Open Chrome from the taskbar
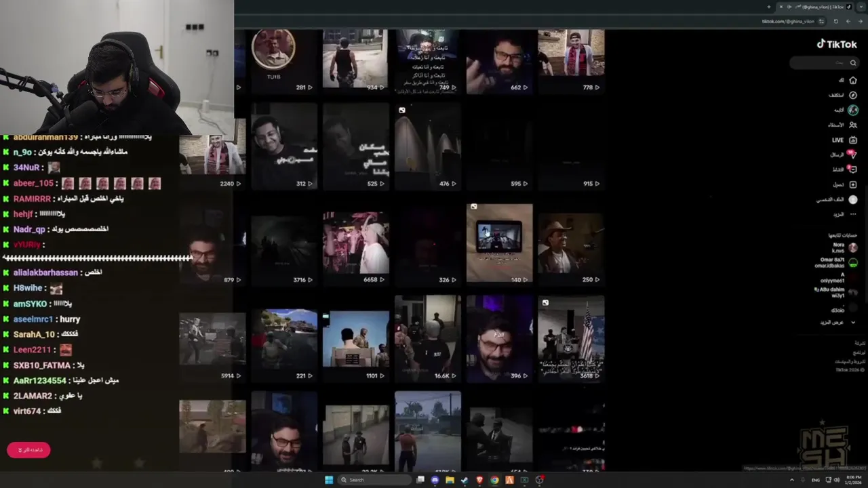 pos(494,480)
